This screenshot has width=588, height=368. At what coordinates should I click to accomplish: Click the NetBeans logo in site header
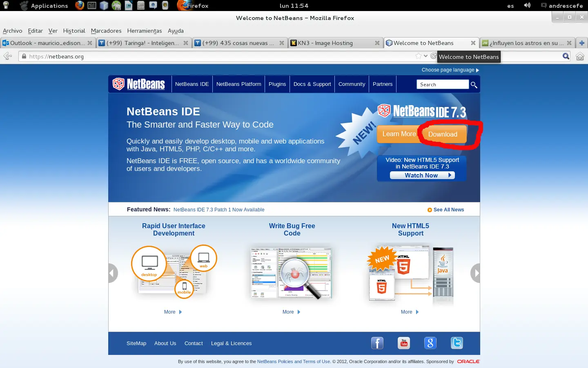(139, 84)
